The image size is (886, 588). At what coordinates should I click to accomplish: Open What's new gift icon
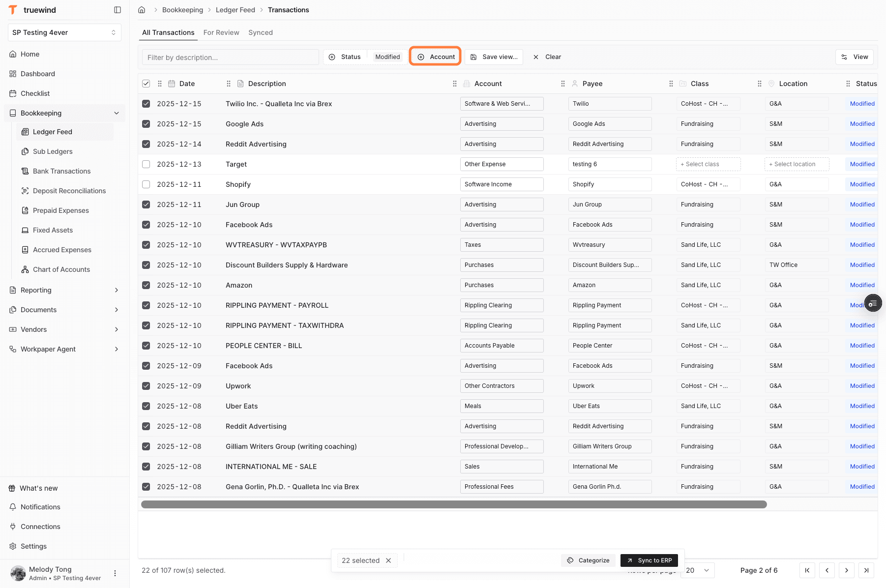click(x=12, y=488)
